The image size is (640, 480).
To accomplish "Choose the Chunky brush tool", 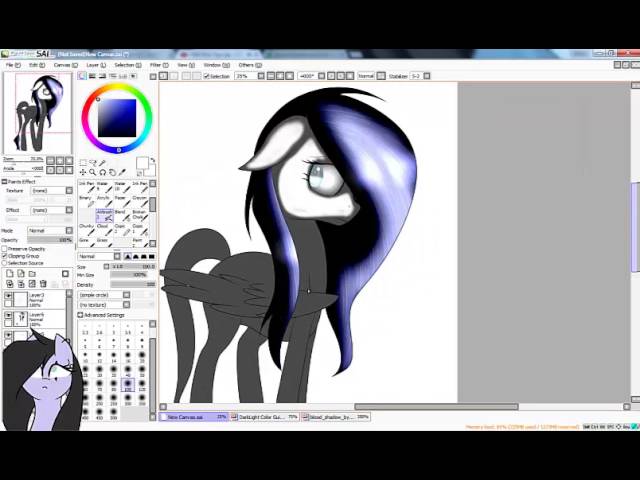I will coord(87,230).
